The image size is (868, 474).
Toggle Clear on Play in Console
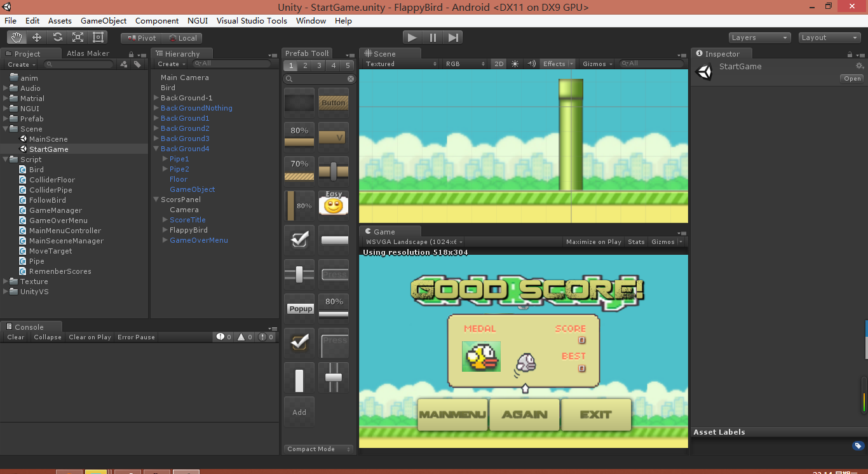coord(90,337)
